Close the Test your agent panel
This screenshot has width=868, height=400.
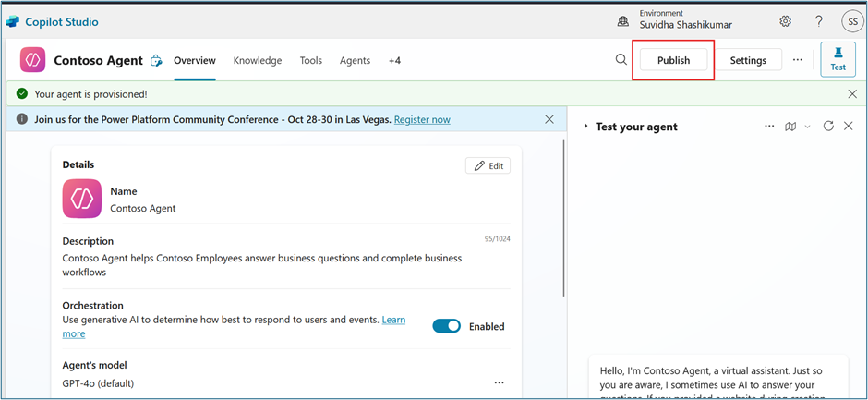[848, 127]
